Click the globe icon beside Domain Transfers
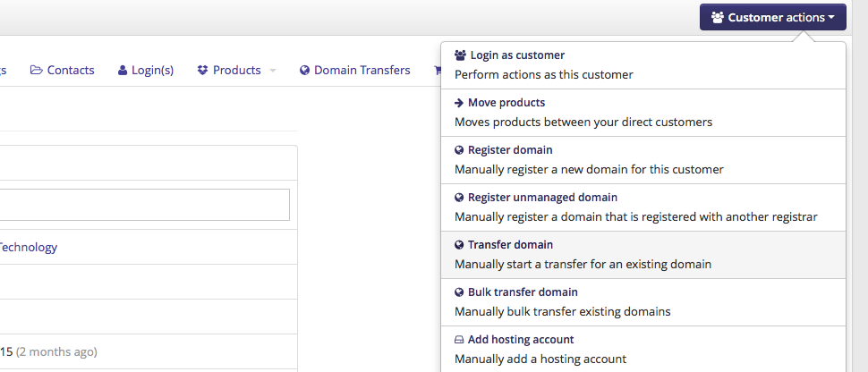Screen dimensions: 868x372 click(304, 71)
